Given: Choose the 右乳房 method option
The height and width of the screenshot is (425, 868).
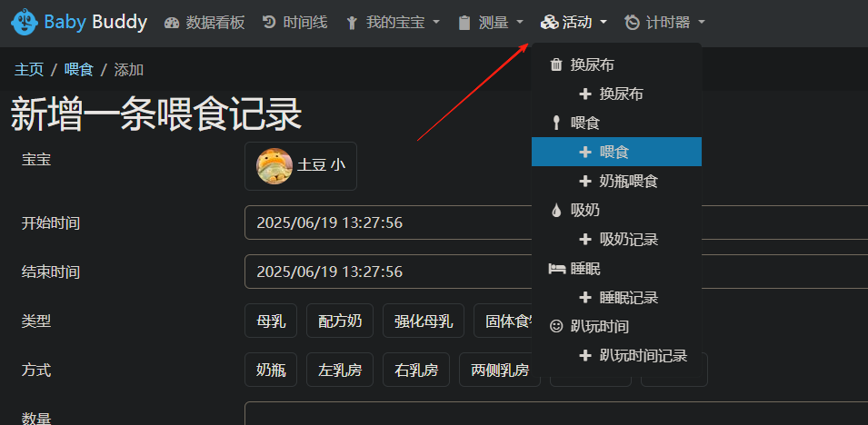Looking at the screenshot, I should click(416, 370).
